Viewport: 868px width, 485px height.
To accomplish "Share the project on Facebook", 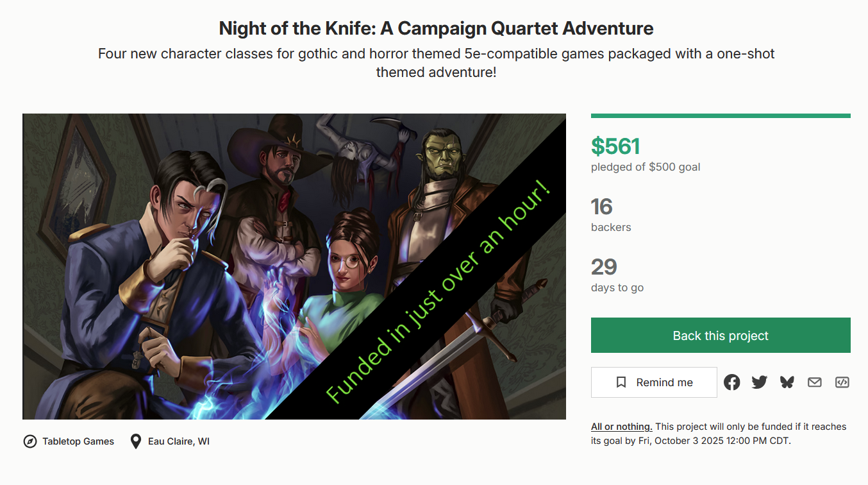I will [x=731, y=382].
